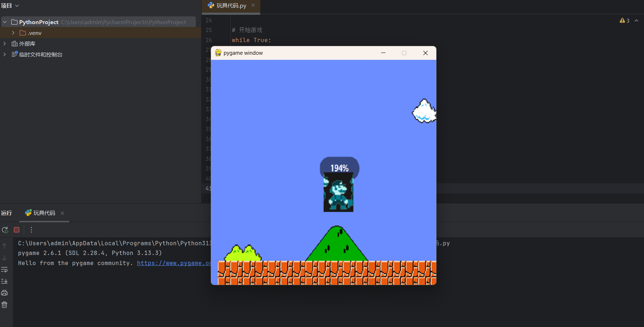The width and height of the screenshot is (644, 327).
Task: Select the PythonProject folder row
Action: click(x=98, y=22)
